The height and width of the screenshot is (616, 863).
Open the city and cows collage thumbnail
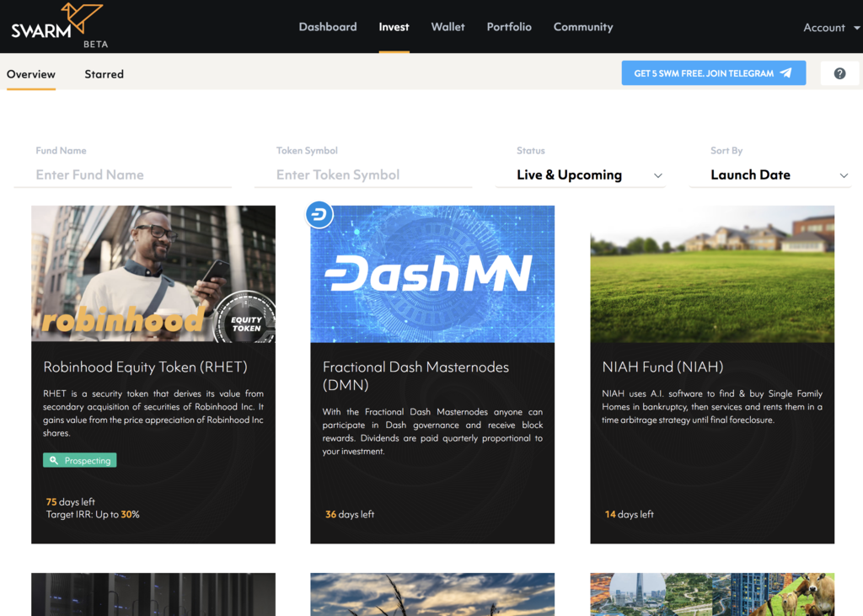[712, 595]
